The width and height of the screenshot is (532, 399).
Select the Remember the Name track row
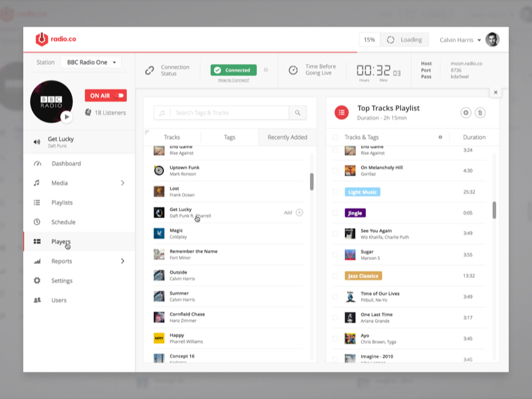point(228,255)
